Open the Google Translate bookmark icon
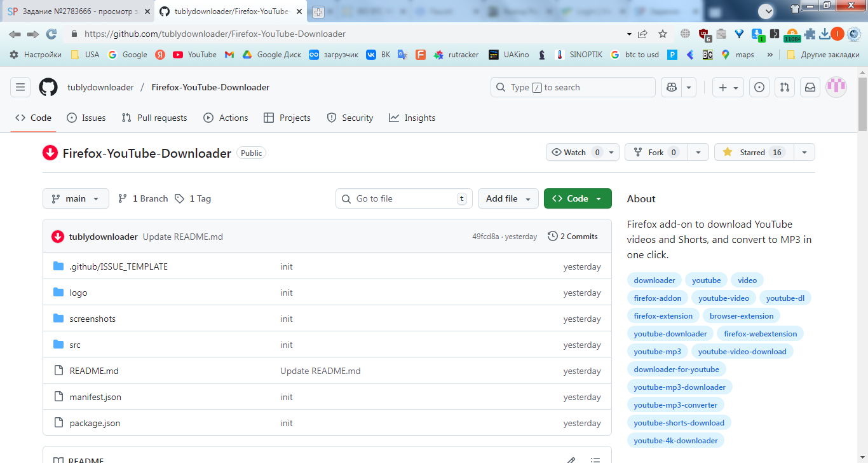Viewport: 868px width, 463px height. tap(402, 55)
